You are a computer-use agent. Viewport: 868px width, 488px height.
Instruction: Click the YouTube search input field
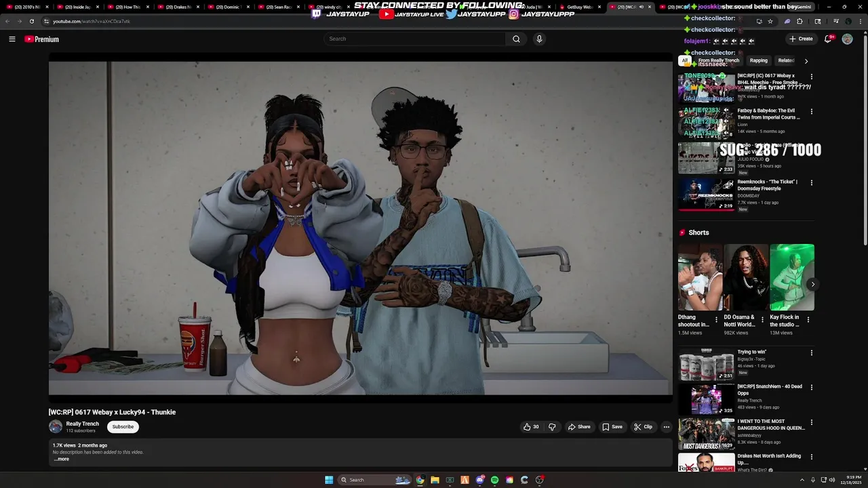click(414, 39)
